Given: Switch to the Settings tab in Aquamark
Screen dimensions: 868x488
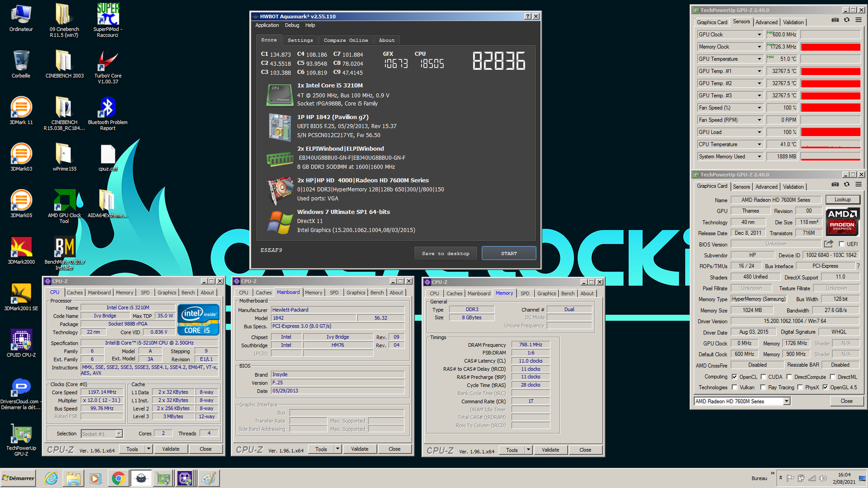Looking at the screenshot, I should 300,40.
